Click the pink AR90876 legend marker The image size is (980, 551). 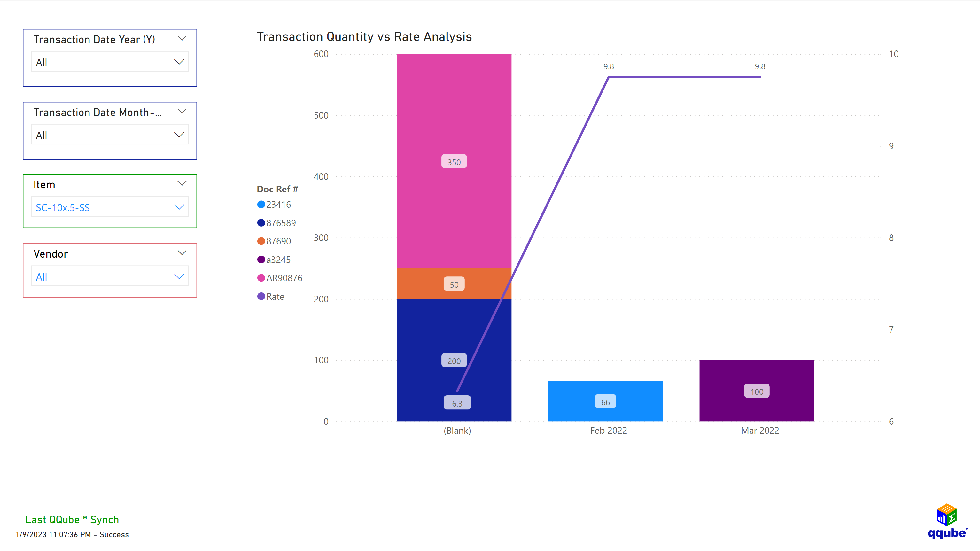[261, 278]
